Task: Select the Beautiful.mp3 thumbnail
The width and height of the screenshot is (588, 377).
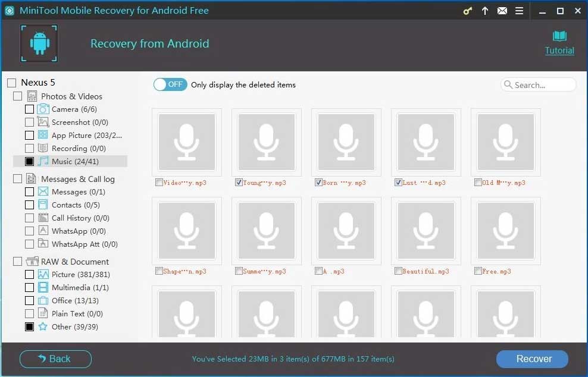Action: tap(426, 232)
